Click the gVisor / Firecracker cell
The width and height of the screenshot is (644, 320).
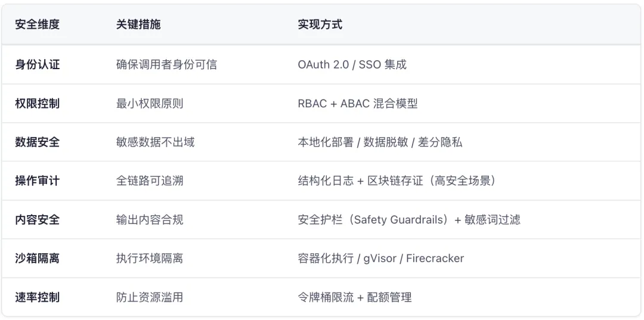point(380,259)
